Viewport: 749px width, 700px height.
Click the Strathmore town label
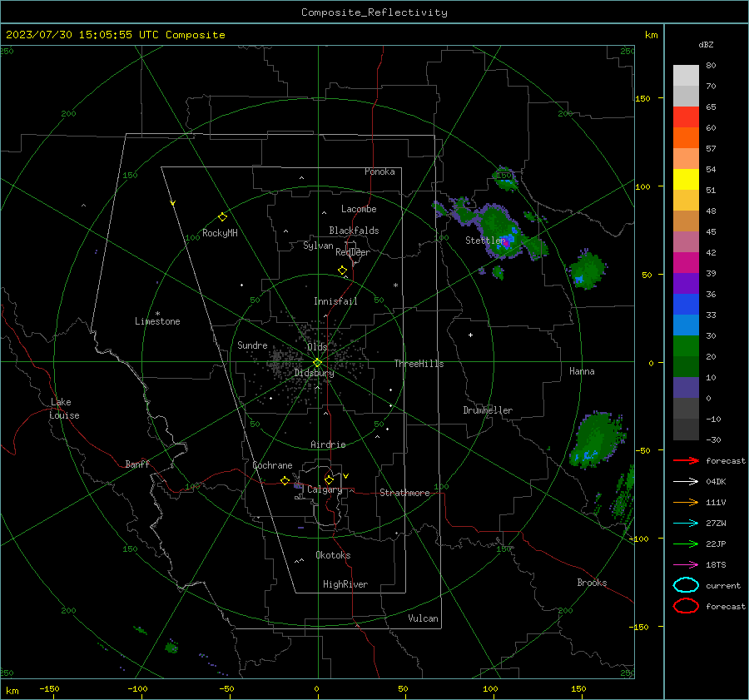click(404, 493)
